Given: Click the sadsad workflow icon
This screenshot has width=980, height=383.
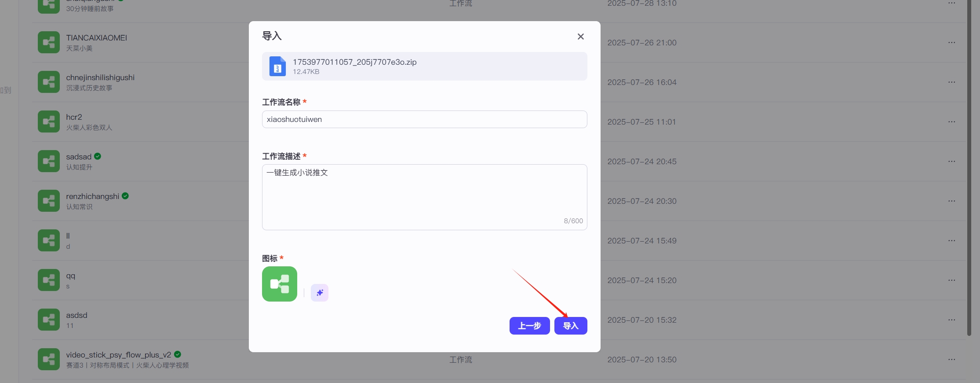Looking at the screenshot, I should tap(49, 161).
